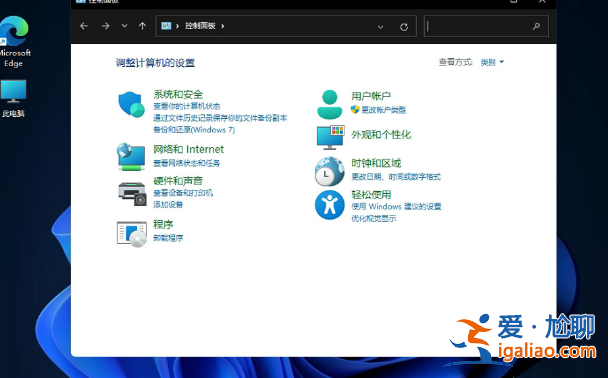Click 添加设备 link
The width and height of the screenshot is (608, 378).
[168, 204]
